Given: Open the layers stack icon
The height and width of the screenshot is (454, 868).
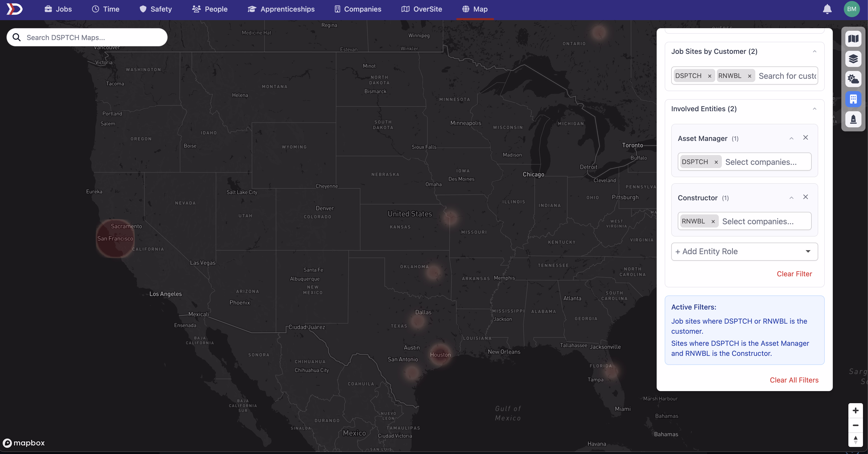Looking at the screenshot, I should (853, 59).
